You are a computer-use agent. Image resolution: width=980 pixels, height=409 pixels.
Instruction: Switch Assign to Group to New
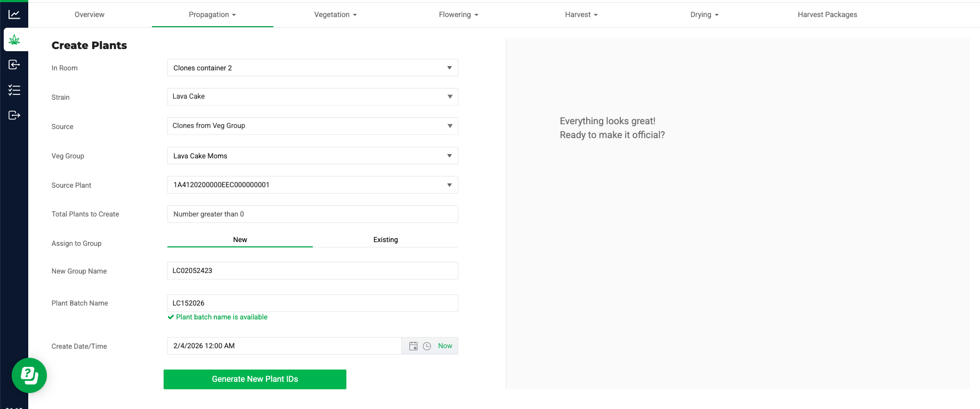[240, 240]
